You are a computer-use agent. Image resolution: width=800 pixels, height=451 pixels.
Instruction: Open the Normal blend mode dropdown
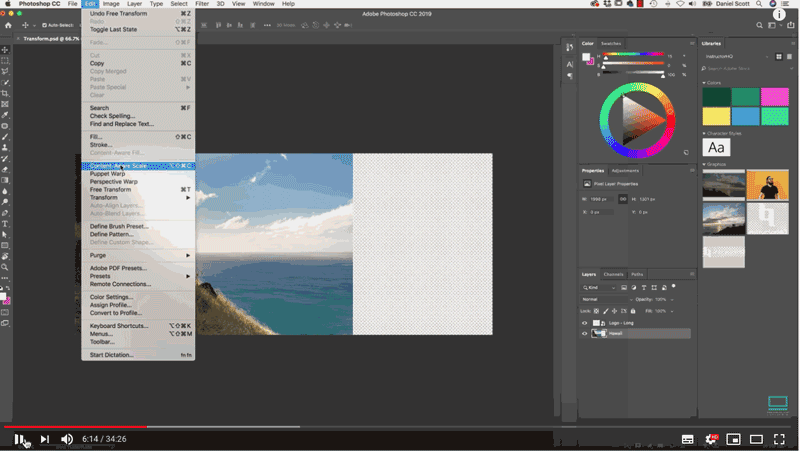point(607,299)
